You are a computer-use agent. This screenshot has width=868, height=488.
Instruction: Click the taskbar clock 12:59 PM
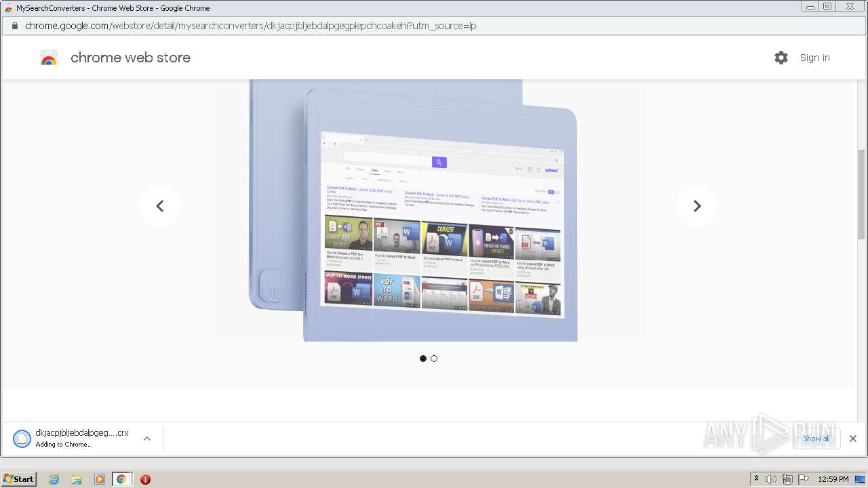(833, 479)
